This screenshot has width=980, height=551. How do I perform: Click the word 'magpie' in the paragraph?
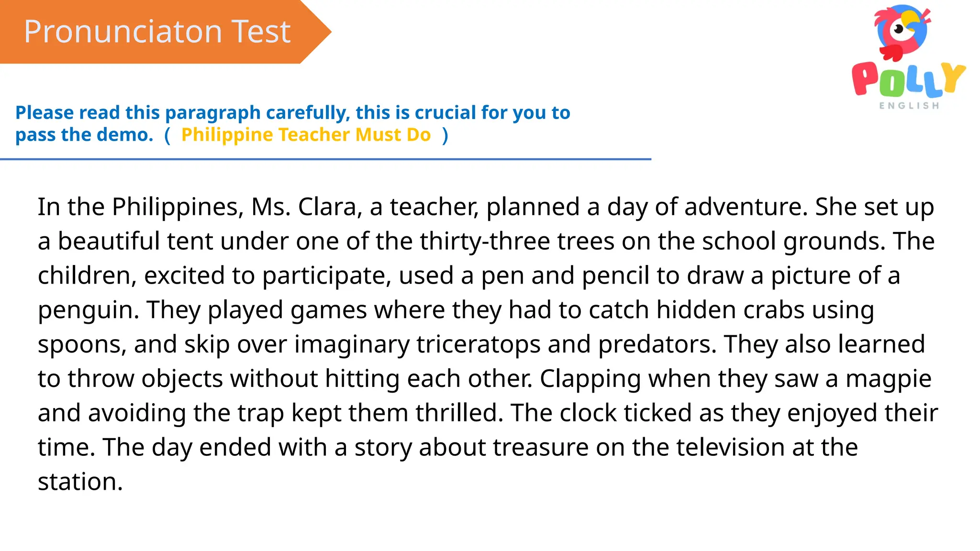tap(889, 379)
